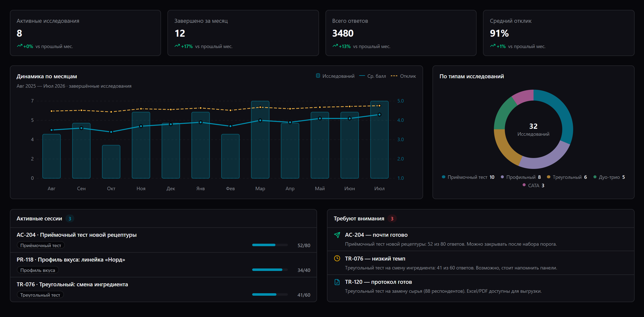Click the trend arrow in Всего ответов card
The height and width of the screenshot is (317, 644).
point(335,46)
